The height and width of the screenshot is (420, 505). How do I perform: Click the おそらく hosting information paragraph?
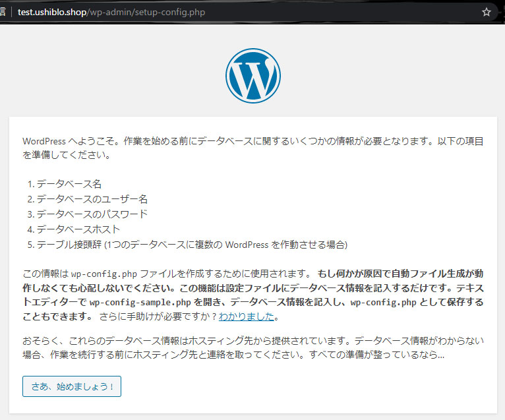pyautogui.click(x=252, y=347)
